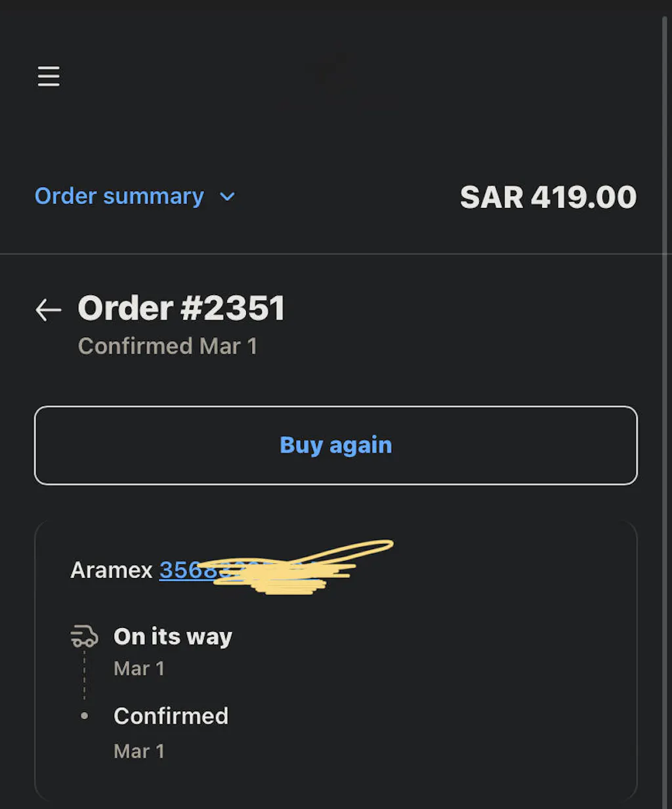Image resolution: width=672 pixels, height=809 pixels.
Task: Click the On its way status
Action: click(173, 636)
